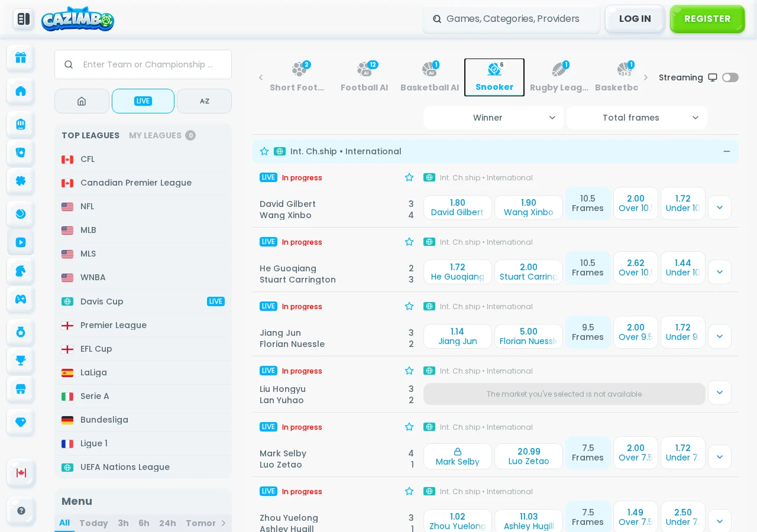
Task: Click the diamond VIP sidebar icon
Action: click(21, 421)
